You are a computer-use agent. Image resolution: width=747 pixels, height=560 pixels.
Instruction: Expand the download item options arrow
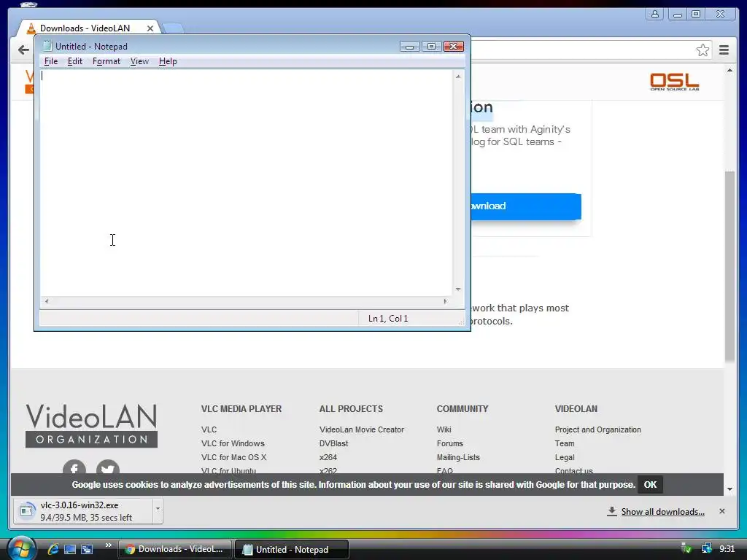point(158,511)
